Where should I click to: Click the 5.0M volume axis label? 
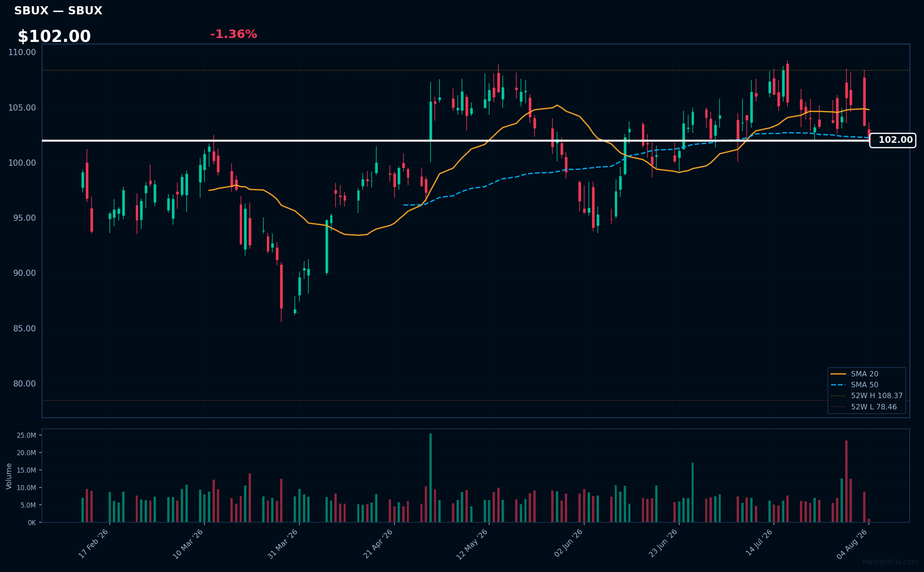(28, 505)
